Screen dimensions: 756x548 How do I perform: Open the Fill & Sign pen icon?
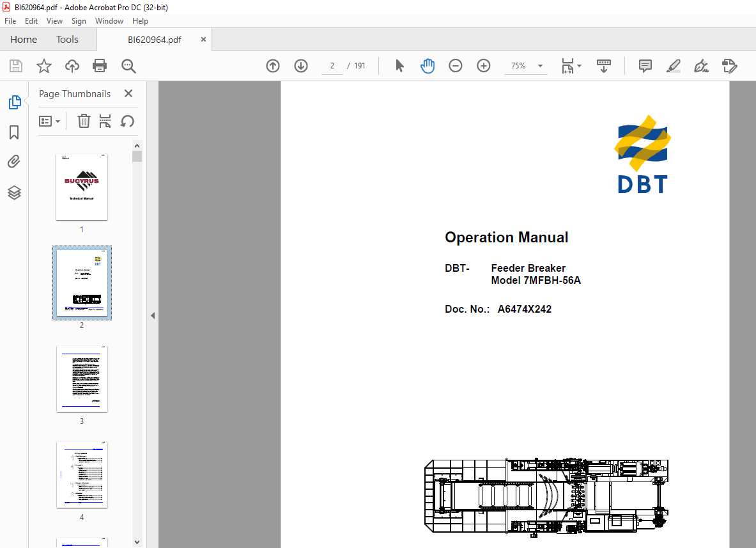tap(701, 66)
